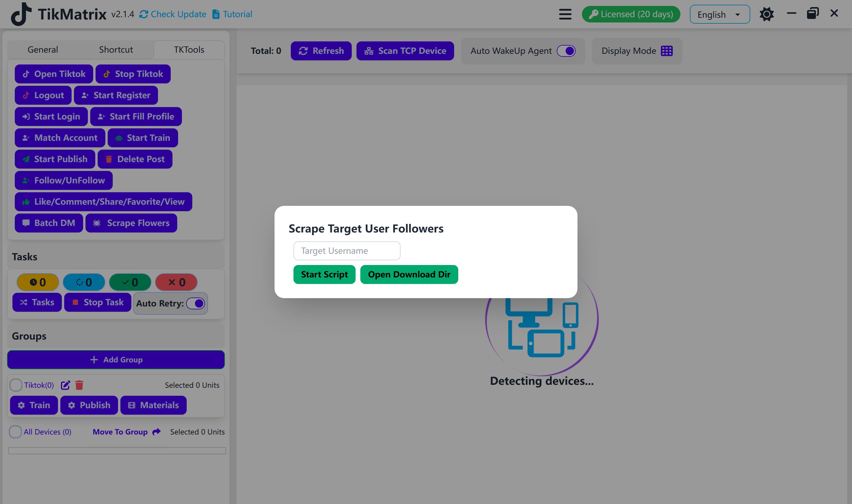852x504 pixels.
Task: Click Delete Post button
Action: (135, 159)
